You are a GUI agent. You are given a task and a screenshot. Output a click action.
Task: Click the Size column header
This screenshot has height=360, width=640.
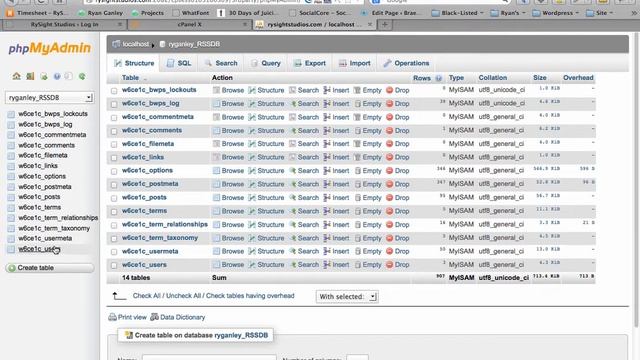(539, 78)
